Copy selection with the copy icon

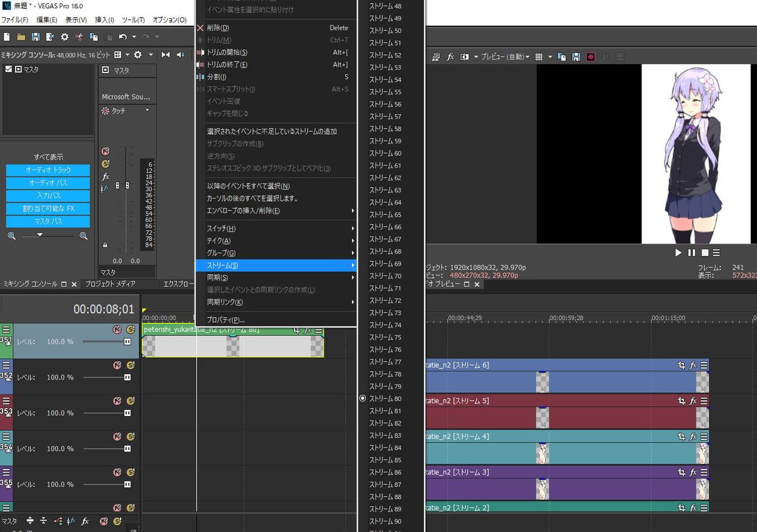pyautogui.click(x=93, y=37)
